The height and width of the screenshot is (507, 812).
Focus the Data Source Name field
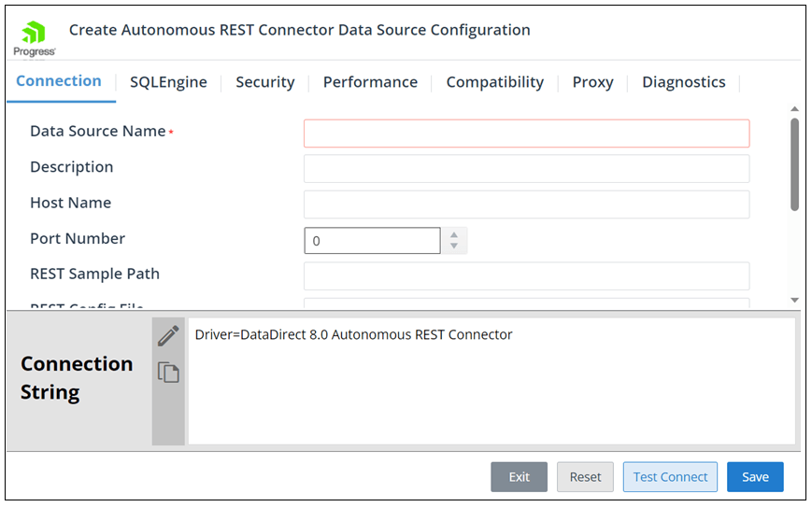[x=526, y=134]
